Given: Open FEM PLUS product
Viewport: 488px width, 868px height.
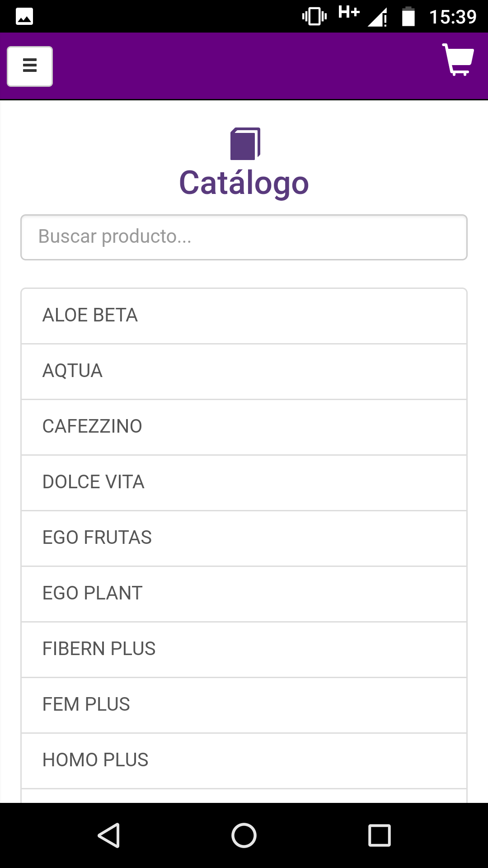Looking at the screenshot, I should pyautogui.click(x=244, y=705).
